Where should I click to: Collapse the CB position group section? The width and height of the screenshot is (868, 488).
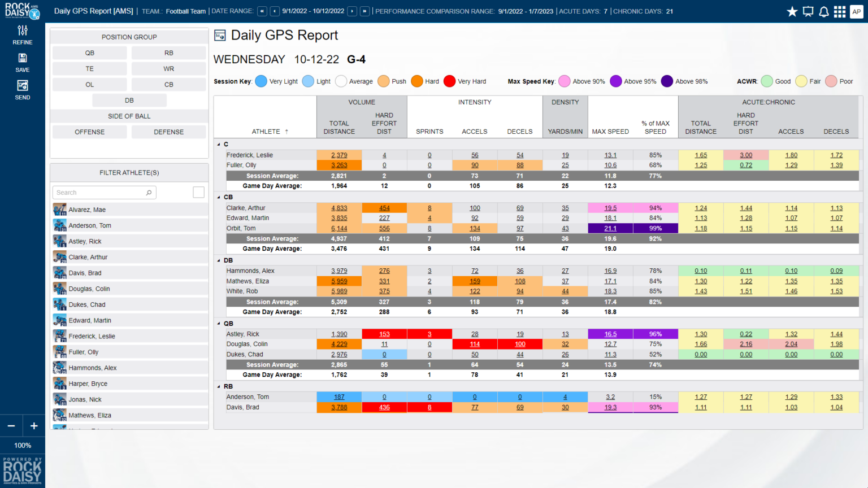(219, 197)
